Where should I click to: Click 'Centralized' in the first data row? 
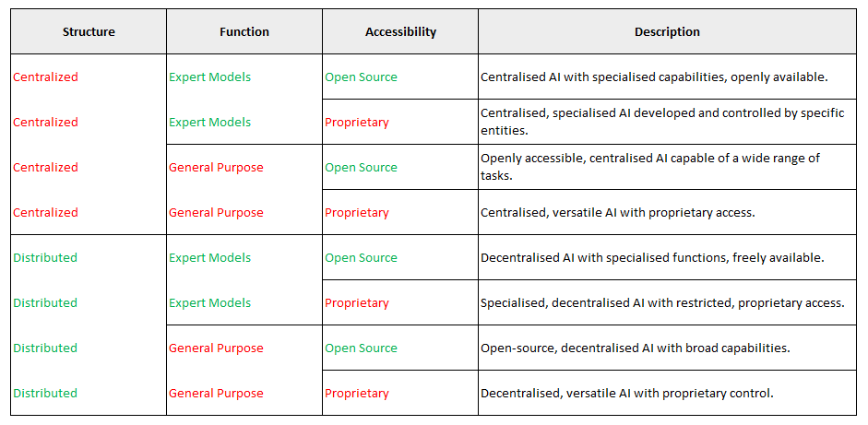(46, 77)
